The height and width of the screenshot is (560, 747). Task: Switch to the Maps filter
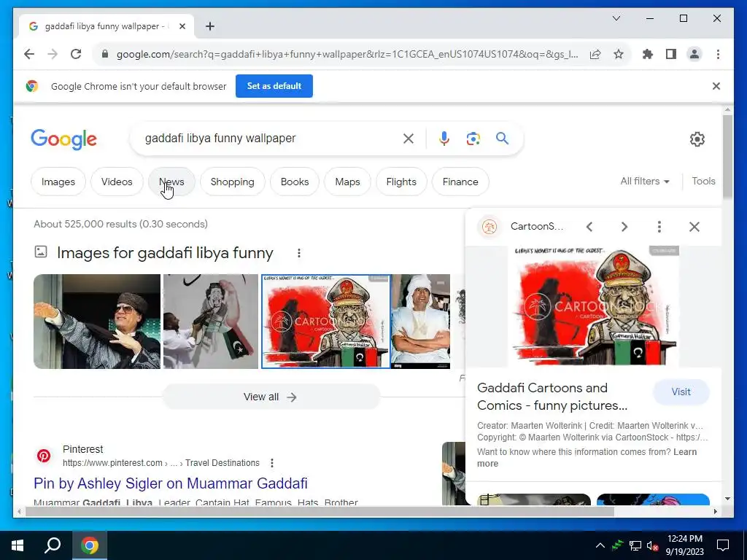[347, 182]
